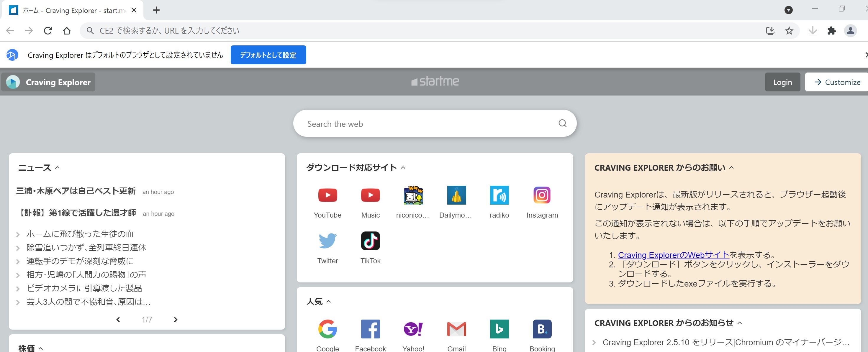Open the Instagram shortcut icon
This screenshot has width=868, height=352.
[x=542, y=195]
